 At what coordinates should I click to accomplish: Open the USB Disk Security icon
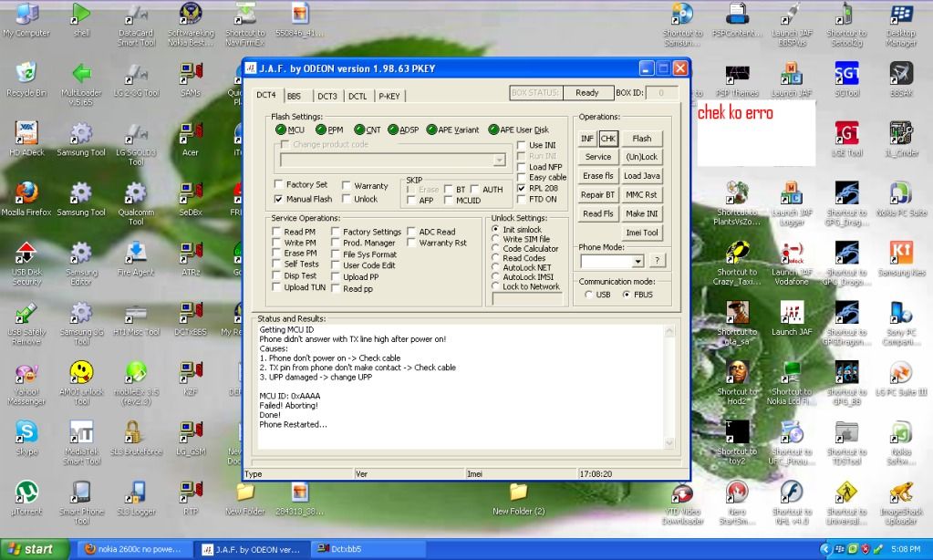(x=26, y=264)
